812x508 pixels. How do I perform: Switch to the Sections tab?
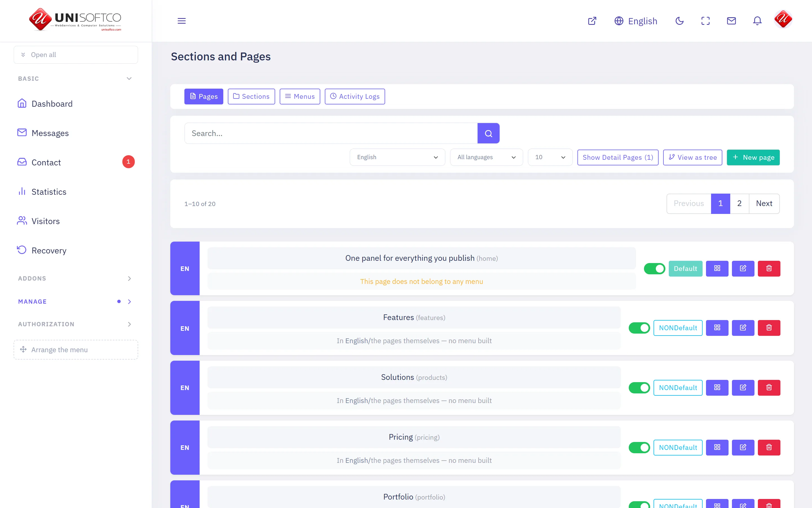251,97
